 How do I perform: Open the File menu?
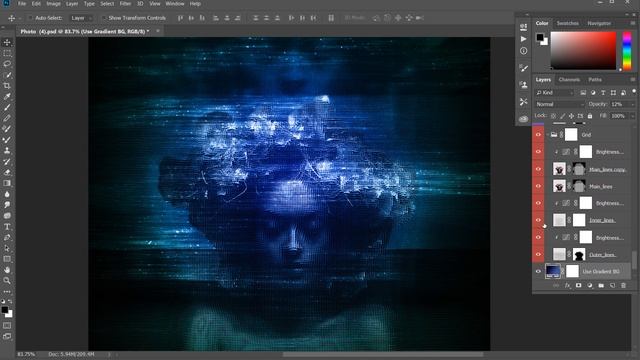point(22,4)
